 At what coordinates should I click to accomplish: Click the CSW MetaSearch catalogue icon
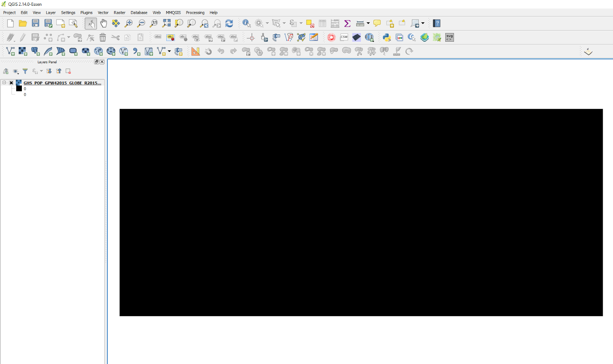(344, 37)
